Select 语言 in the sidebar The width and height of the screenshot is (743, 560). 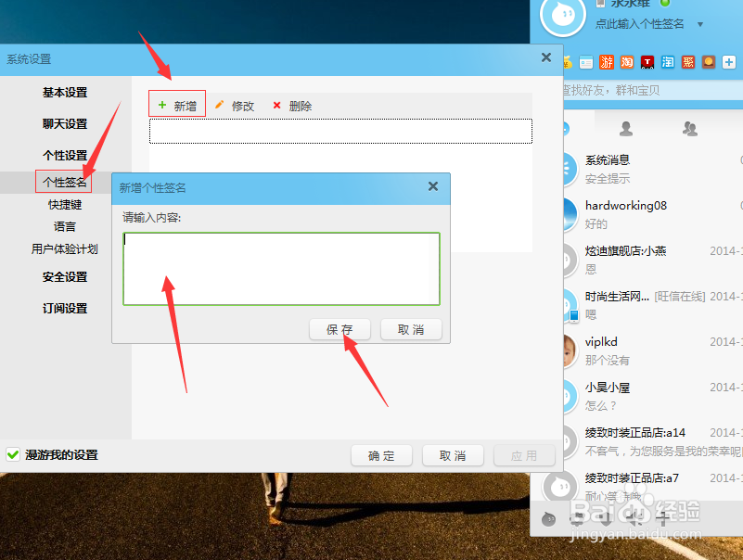point(65,226)
